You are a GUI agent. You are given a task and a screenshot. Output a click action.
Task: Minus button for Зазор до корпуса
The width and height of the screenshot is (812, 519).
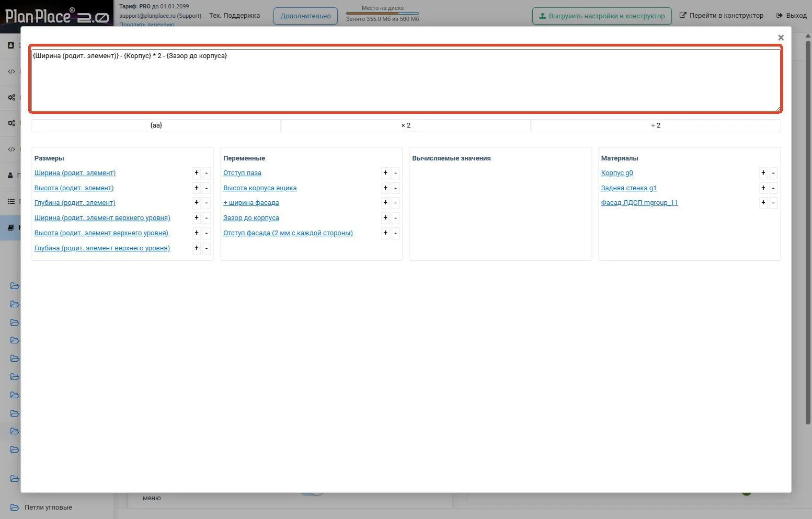tap(395, 218)
